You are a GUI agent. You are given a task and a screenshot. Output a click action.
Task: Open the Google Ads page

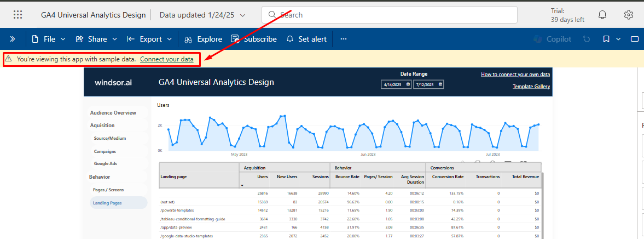coord(105,163)
